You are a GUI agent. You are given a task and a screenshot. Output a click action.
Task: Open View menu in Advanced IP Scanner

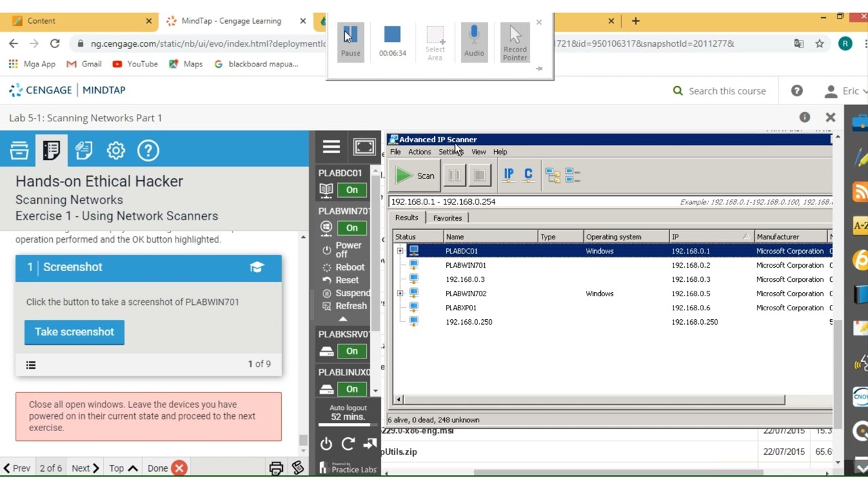[478, 152]
